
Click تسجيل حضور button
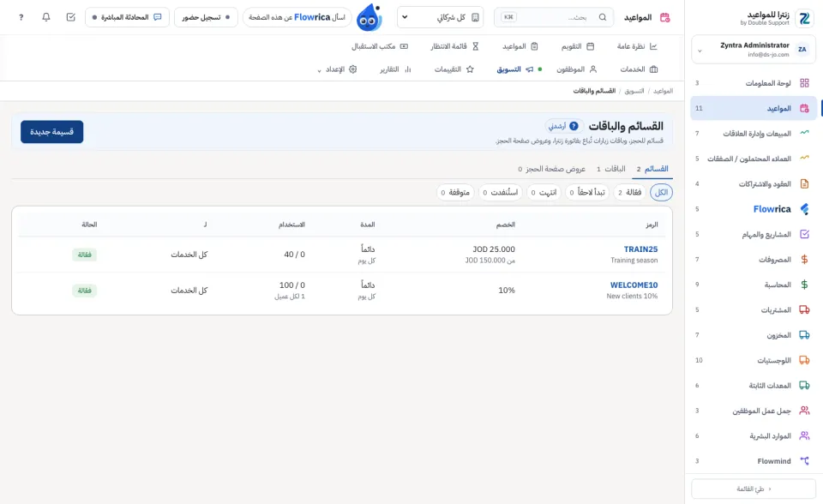point(206,17)
